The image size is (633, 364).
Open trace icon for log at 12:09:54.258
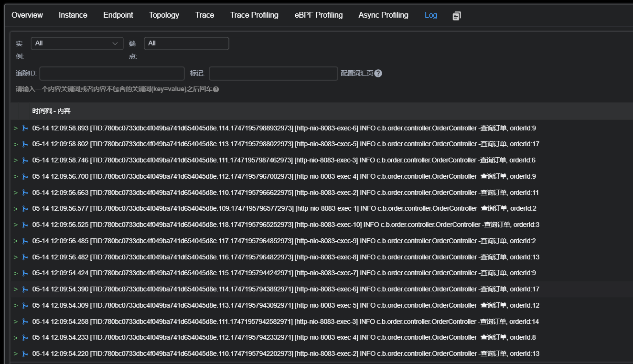[25, 321]
